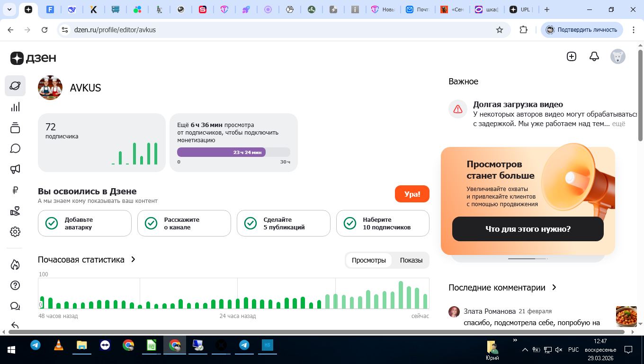Open the megaphone promotion icon in sidebar
Viewport: 644px width, 364px height.
point(15,169)
